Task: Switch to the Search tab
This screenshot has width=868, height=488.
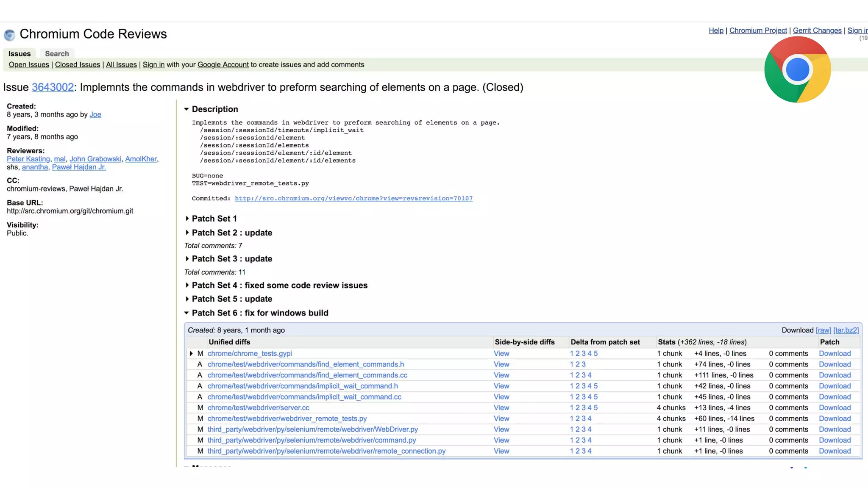Action: 57,54
